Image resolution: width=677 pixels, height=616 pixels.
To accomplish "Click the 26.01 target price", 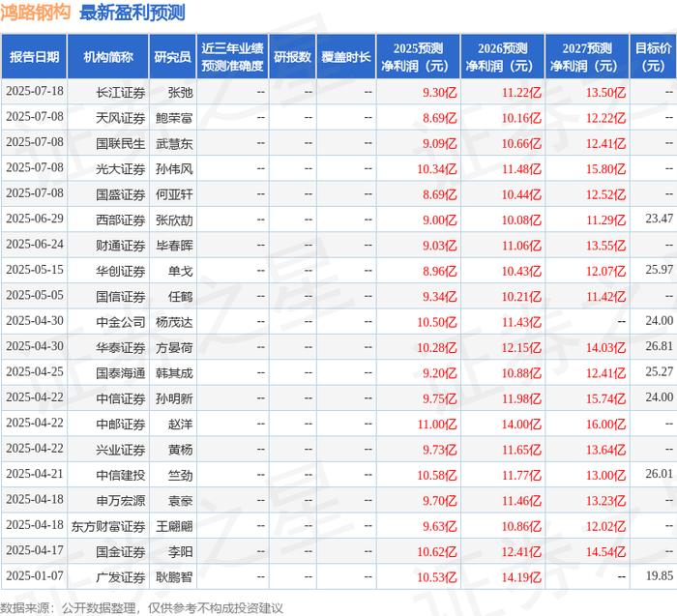I will (x=660, y=474).
